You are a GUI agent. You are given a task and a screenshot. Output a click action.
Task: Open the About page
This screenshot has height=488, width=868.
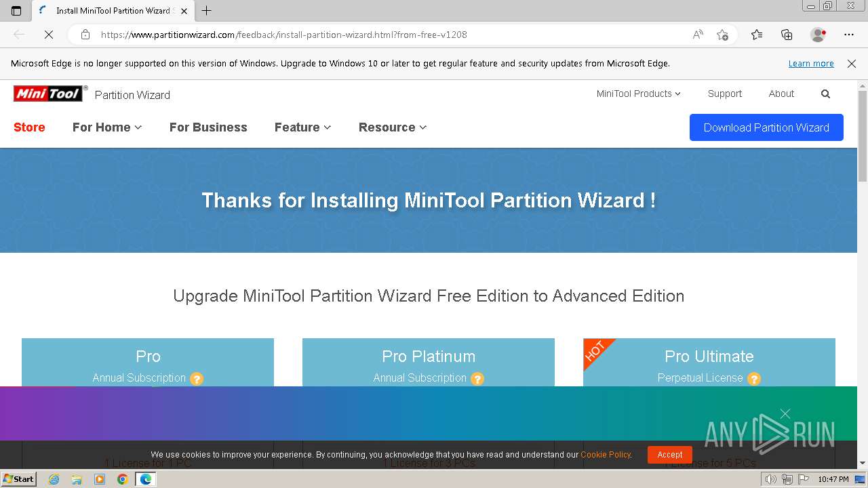(x=781, y=94)
